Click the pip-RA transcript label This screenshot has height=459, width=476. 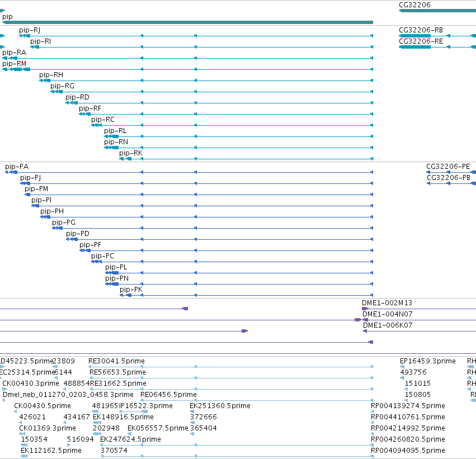(x=14, y=53)
